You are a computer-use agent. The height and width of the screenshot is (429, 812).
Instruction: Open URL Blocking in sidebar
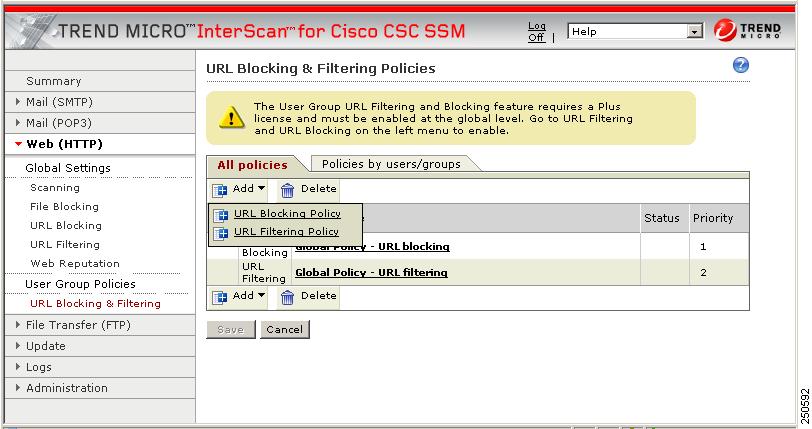coord(66,225)
